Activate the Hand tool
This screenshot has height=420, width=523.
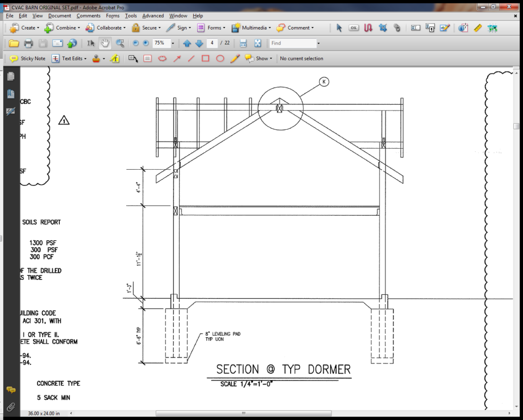coord(105,43)
